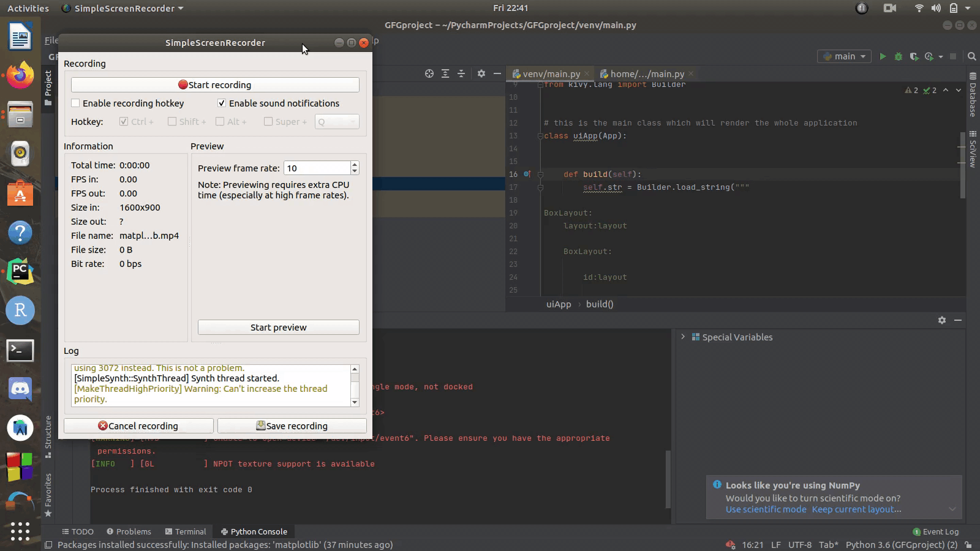Viewport: 980px width, 551px height.
Task: Click the green Run main button
Action: pos(883,56)
